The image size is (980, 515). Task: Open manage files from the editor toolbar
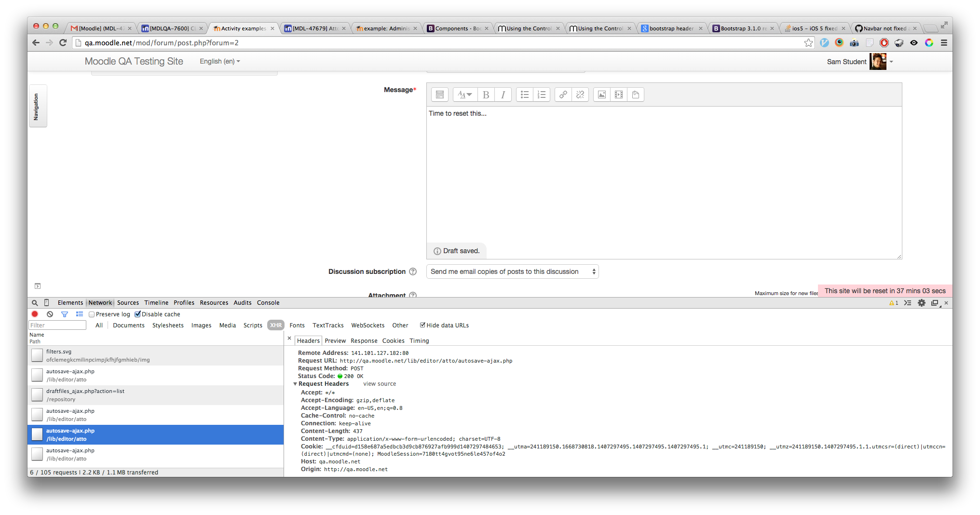636,95
